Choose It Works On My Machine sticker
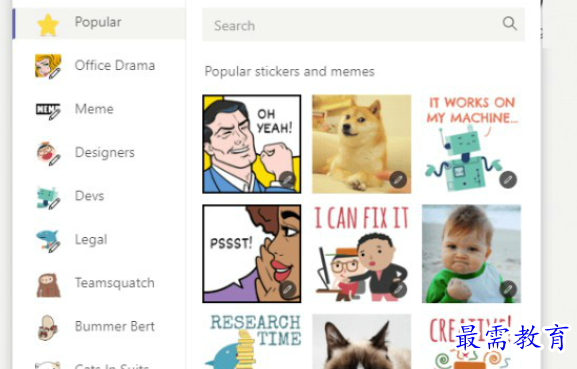The width and height of the screenshot is (577, 369). [471, 144]
